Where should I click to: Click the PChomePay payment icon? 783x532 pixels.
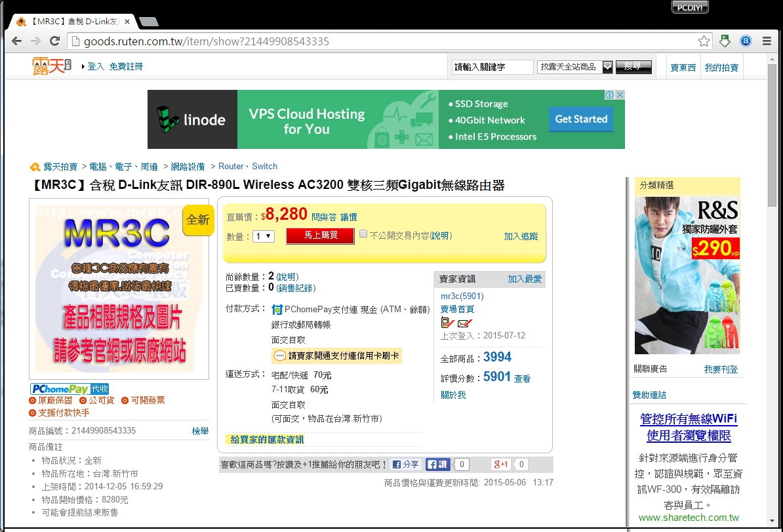click(x=277, y=310)
